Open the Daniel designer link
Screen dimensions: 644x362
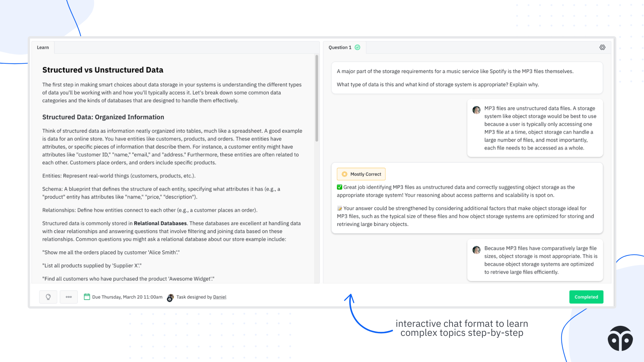coord(220,297)
